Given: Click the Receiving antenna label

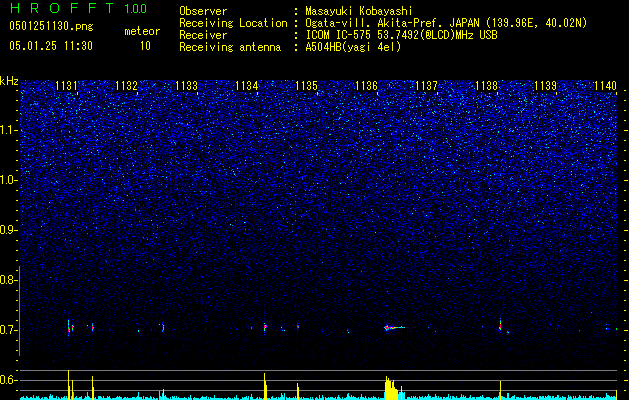Looking at the screenshot, I should (230, 47).
